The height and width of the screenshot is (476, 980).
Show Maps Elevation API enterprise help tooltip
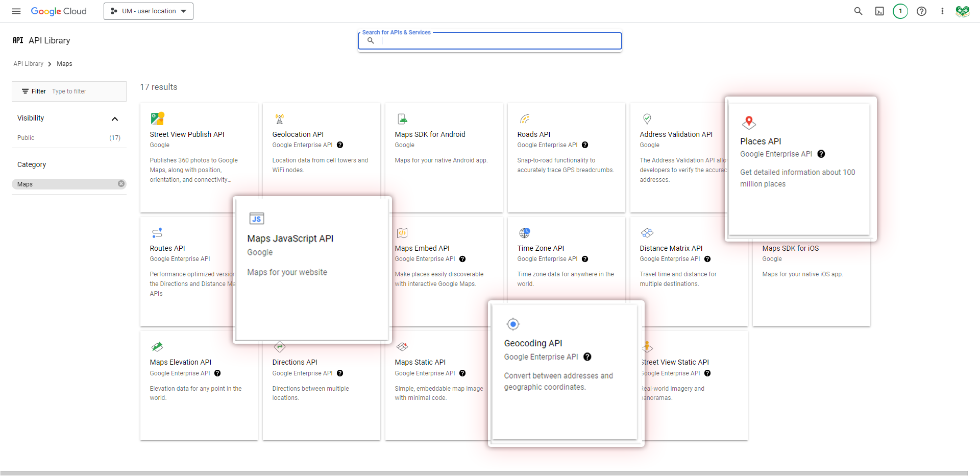tap(217, 373)
